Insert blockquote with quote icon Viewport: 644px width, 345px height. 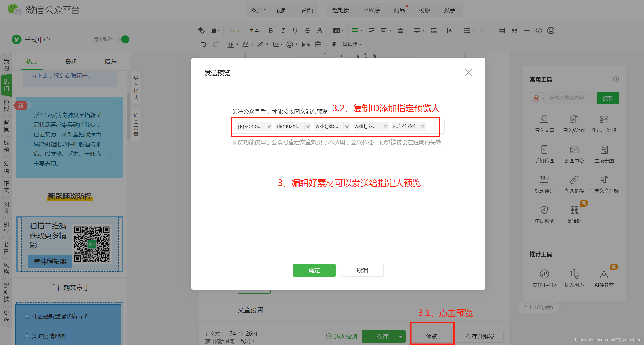[x=514, y=30]
